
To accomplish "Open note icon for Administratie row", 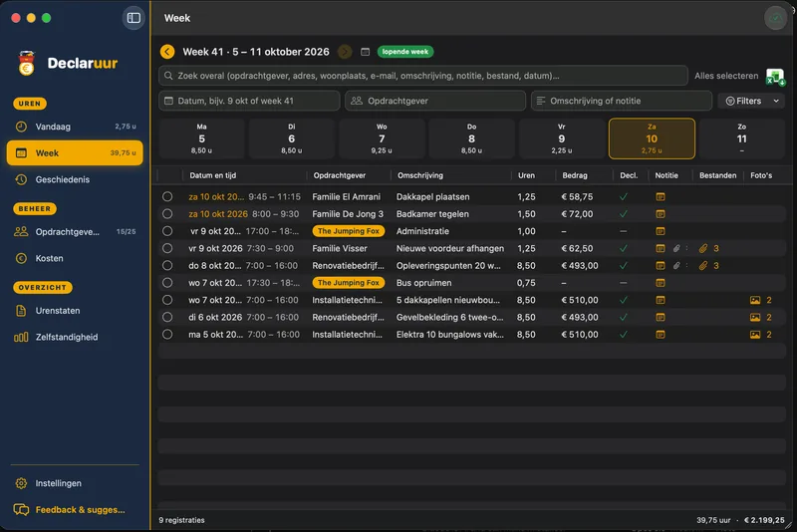I will point(661,231).
